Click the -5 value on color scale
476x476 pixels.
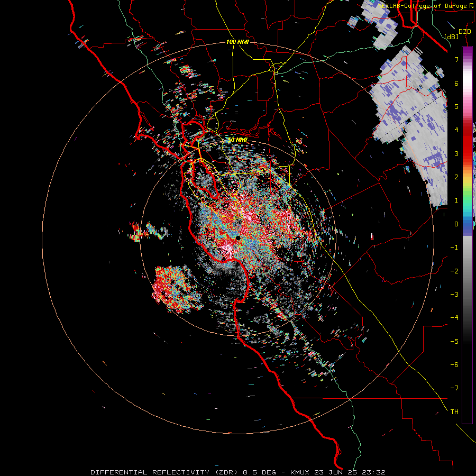tap(454, 342)
